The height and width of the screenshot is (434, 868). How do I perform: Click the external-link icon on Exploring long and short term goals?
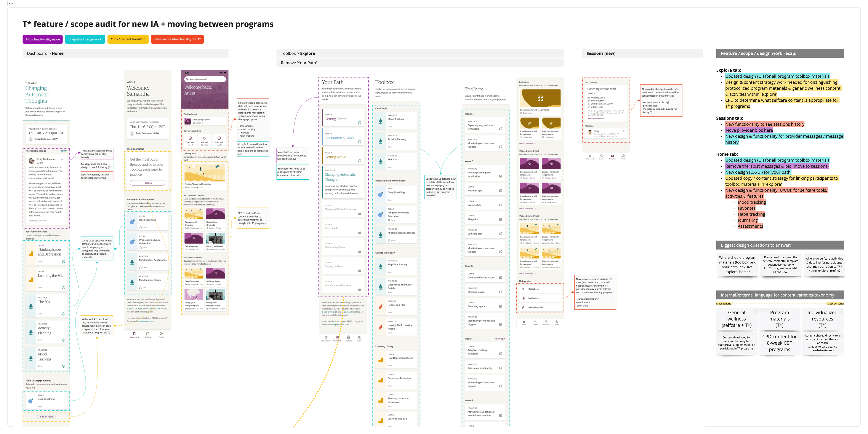coord(500,129)
